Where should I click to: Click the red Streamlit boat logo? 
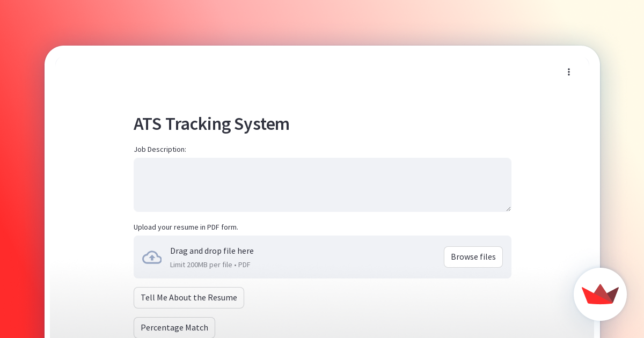pyautogui.click(x=600, y=294)
